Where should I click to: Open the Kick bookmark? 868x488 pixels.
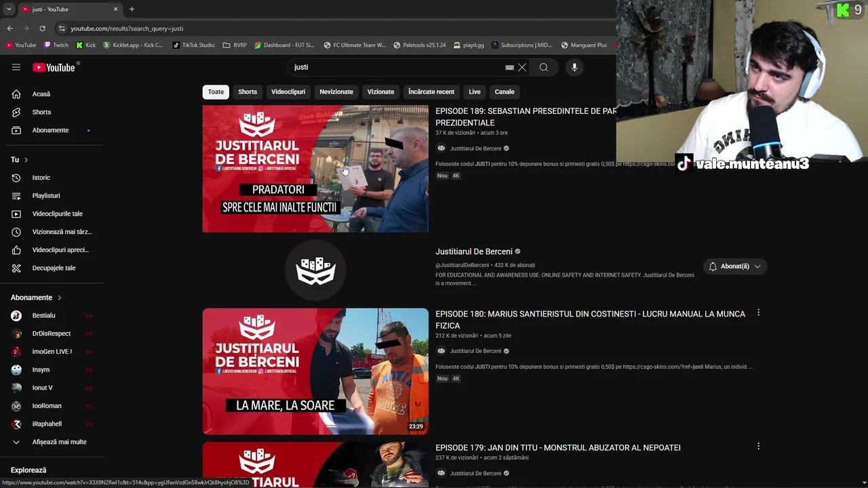coord(86,45)
